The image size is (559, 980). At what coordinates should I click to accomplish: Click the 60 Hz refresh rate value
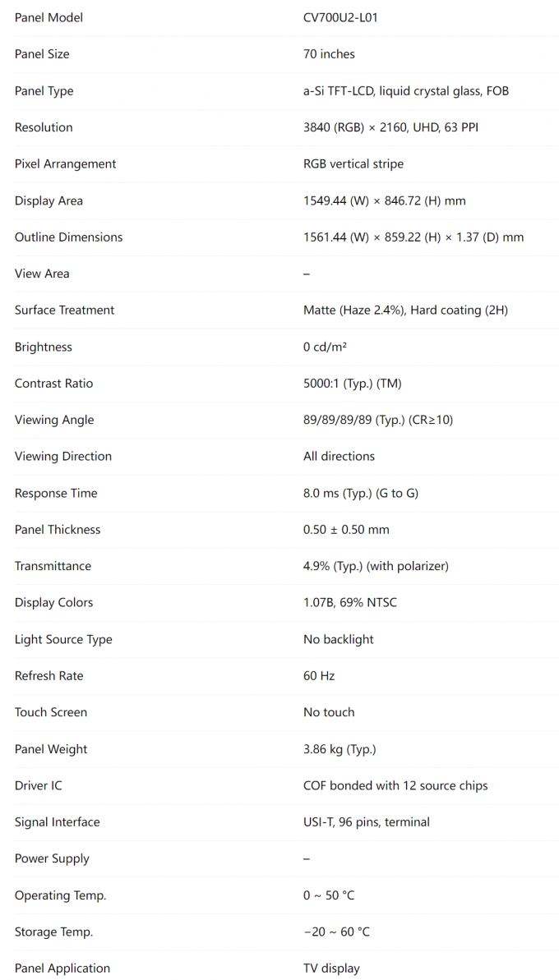[x=319, y=676]
